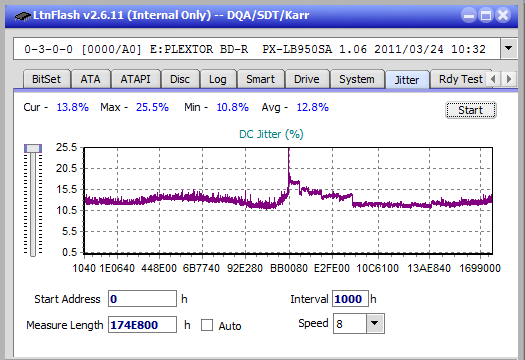This screenshot has height=360, width=525.
Task: Expand the Speed dropdown arrow
Action: pos(375,323)
